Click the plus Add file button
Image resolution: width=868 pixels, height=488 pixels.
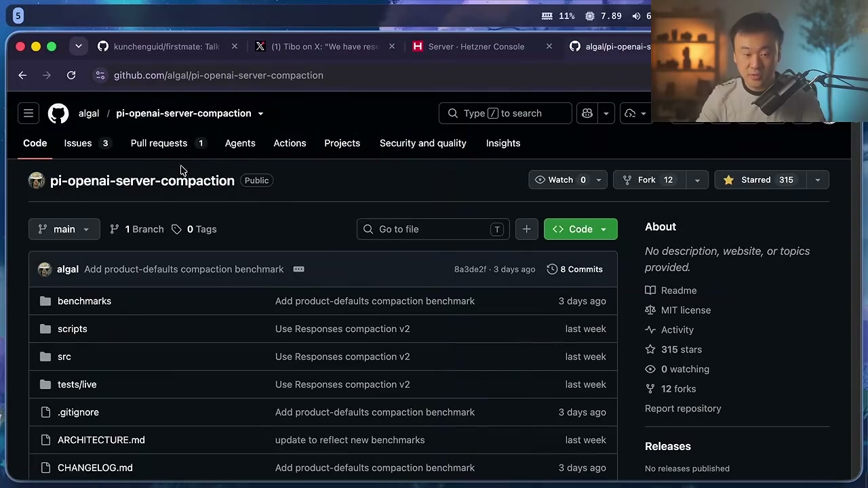click(x=526, y=229)
